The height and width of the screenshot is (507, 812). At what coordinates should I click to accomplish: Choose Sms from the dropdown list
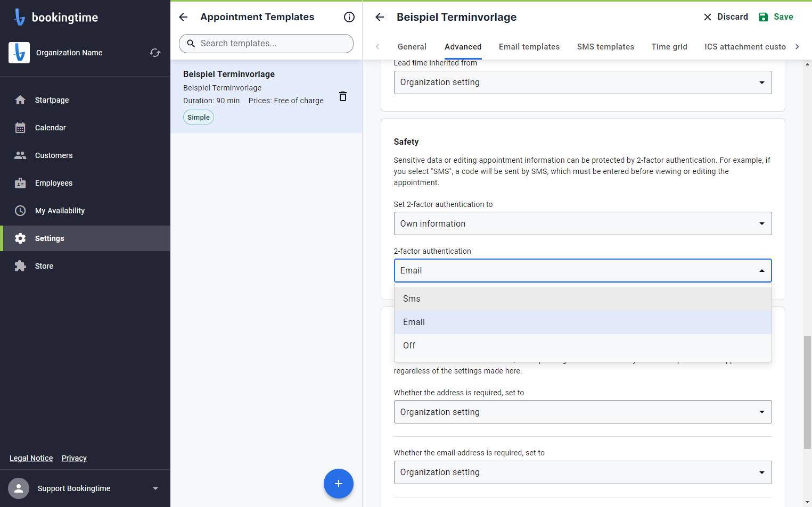583,299
